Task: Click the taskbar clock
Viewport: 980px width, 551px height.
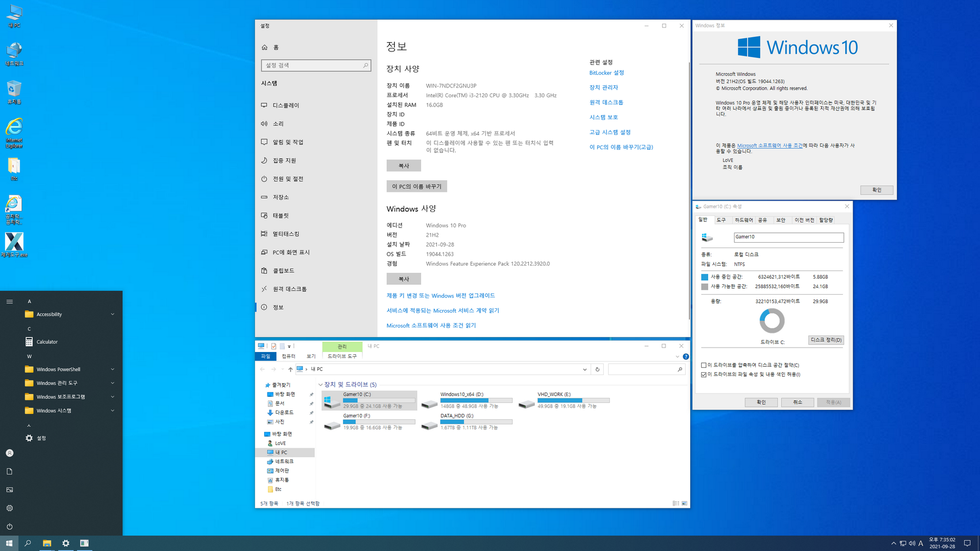Action: coord(942,543)
